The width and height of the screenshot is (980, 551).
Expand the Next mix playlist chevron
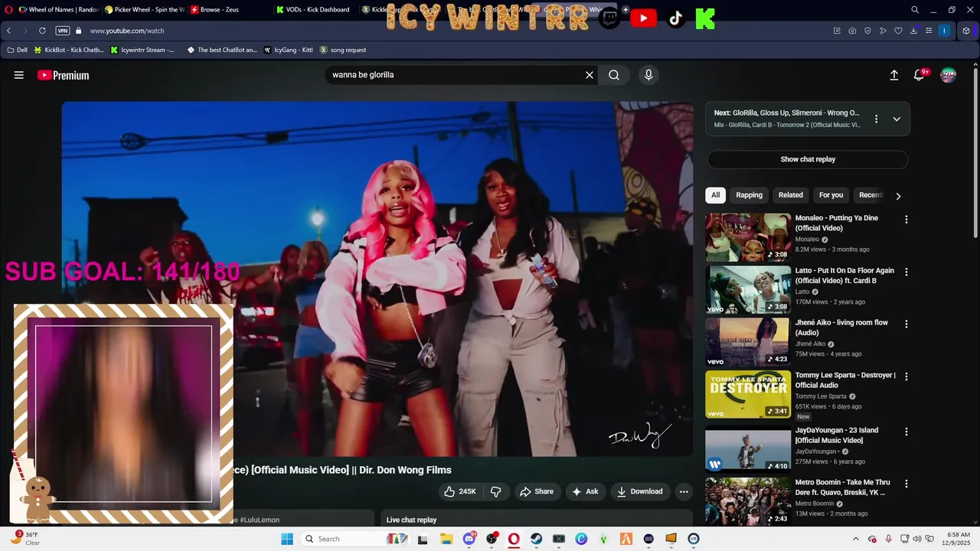897,119
